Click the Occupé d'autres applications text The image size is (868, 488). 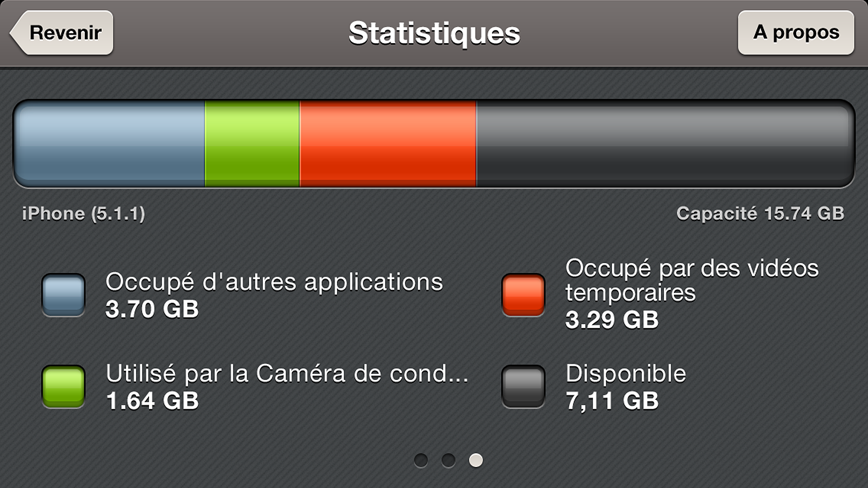click(x=274, y=282)
